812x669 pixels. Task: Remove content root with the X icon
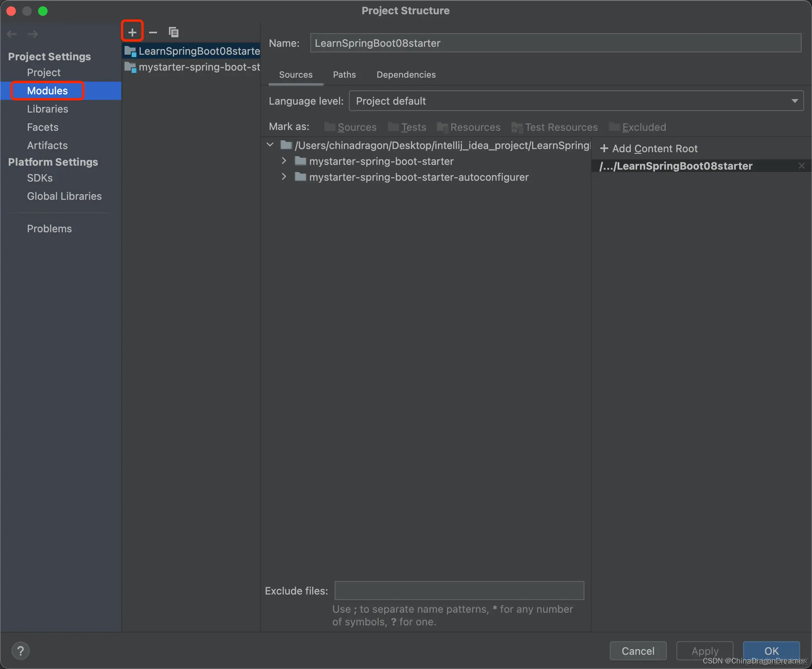[801, 166]
